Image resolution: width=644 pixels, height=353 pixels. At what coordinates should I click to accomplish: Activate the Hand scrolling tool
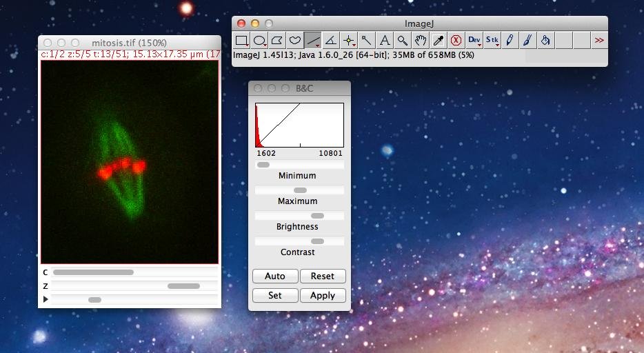pyautogui.click(x=421, y=41)
